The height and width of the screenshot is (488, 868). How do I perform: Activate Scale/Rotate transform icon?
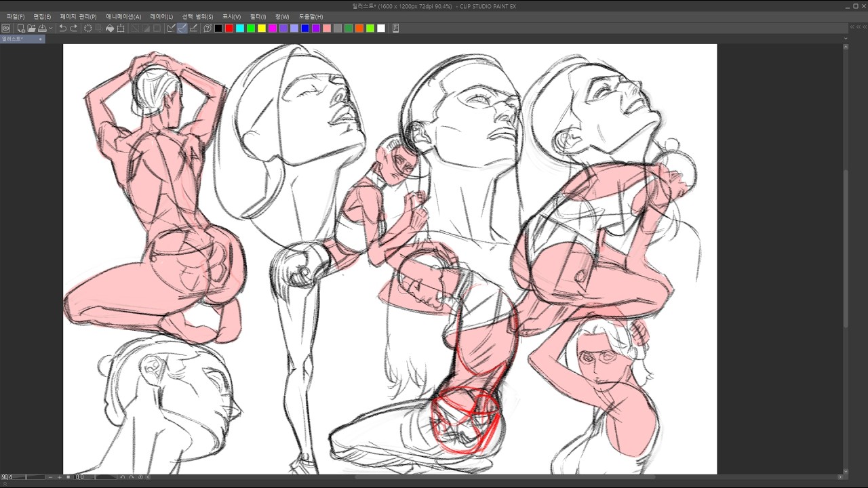(x=121, y=28)
